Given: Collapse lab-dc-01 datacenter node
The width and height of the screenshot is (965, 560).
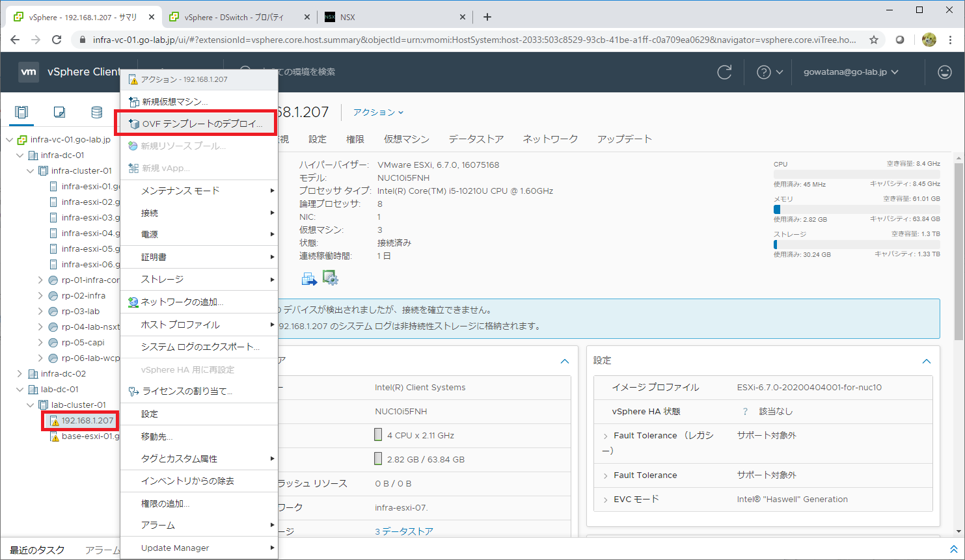Looking at the screenshot, I should point(20,390).
